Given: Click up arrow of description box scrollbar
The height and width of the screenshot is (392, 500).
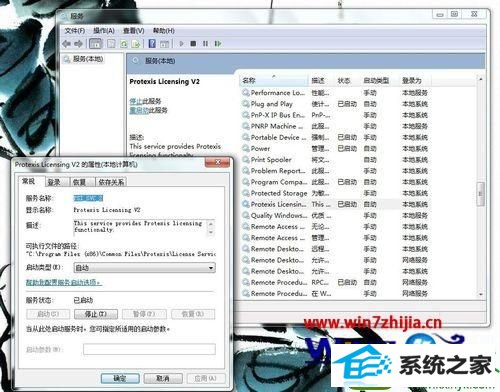Looking at the screenshot, I should [x=211, y=223].
